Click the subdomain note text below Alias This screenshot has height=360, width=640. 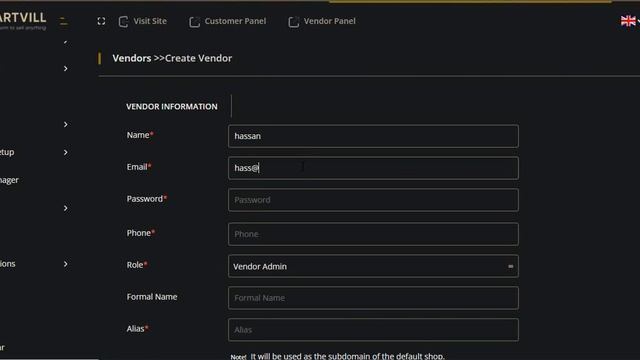click(337, 356)
